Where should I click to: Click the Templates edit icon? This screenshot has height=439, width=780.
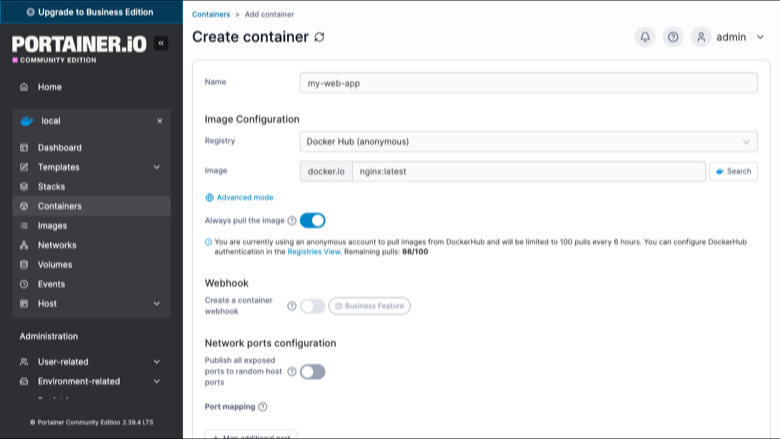(x=24, y=167)
